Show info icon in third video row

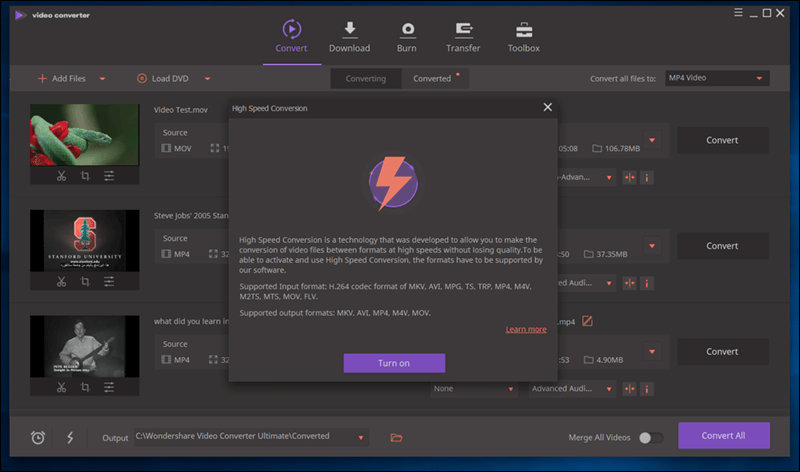(x=647, y=389)
